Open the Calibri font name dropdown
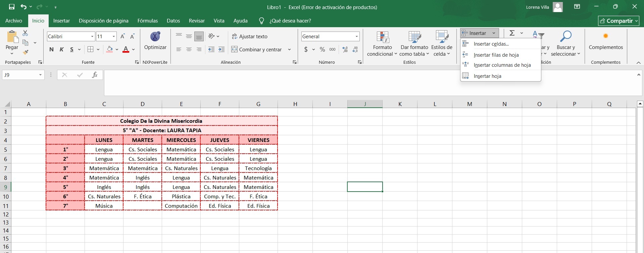 (92, 36)
